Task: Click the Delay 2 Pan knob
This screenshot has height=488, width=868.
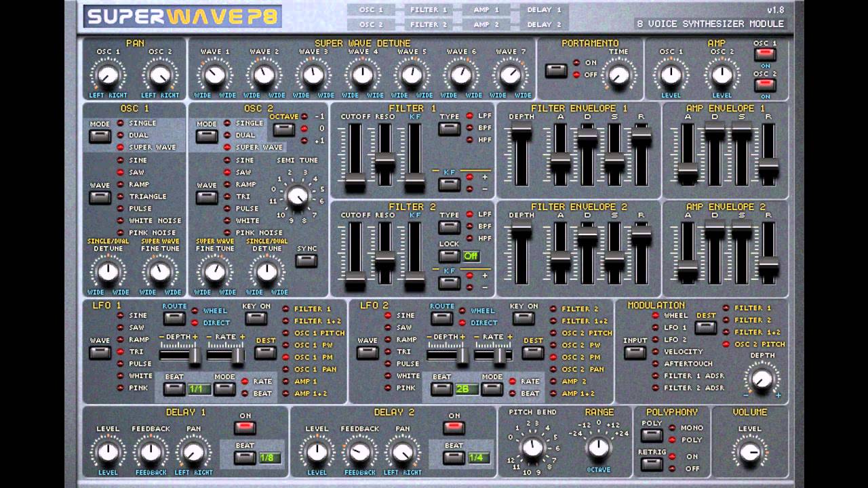Action: point(403,451)
